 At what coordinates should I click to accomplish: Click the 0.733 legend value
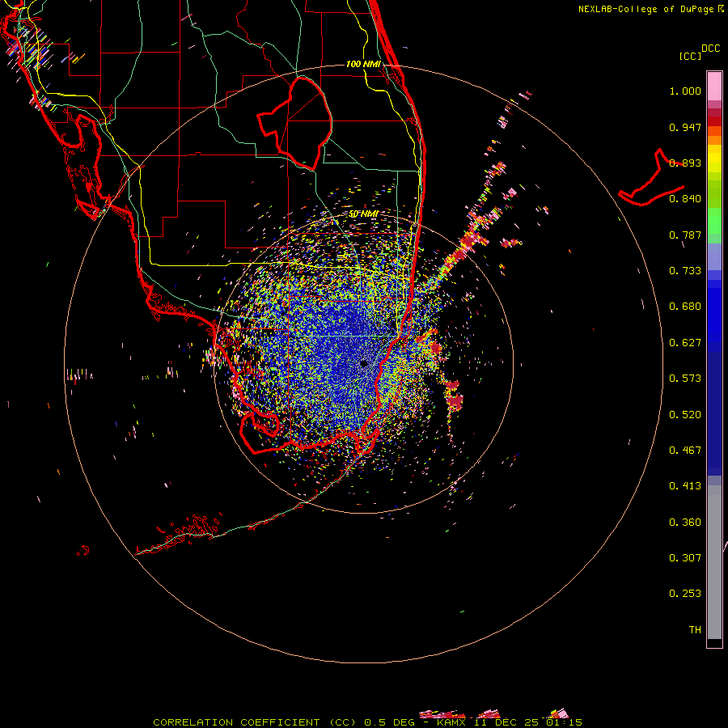pyautogui.click(x=685, y=271)
